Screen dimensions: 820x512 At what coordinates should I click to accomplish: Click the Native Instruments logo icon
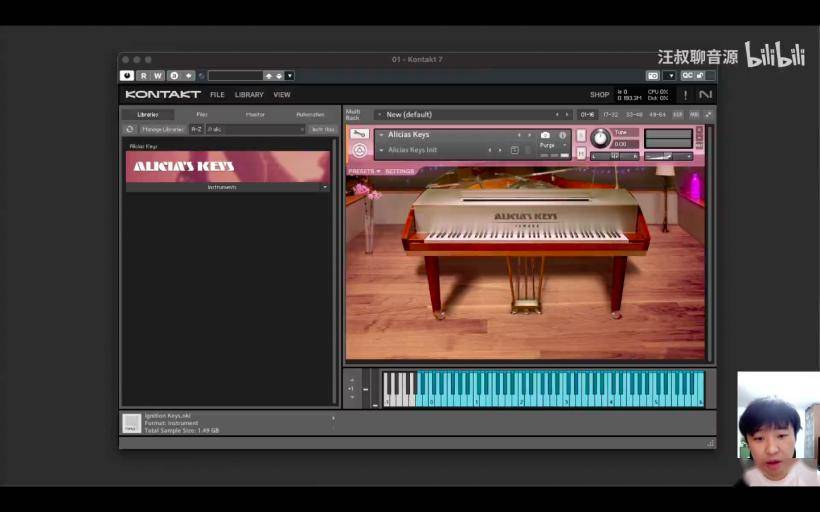coord(705,95)
